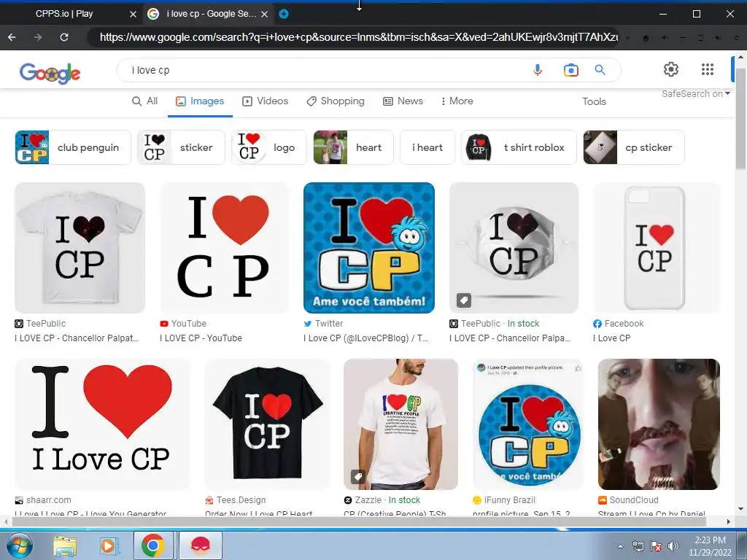
Task: Open the phone case Facebook image
Action: pos(657,248)
